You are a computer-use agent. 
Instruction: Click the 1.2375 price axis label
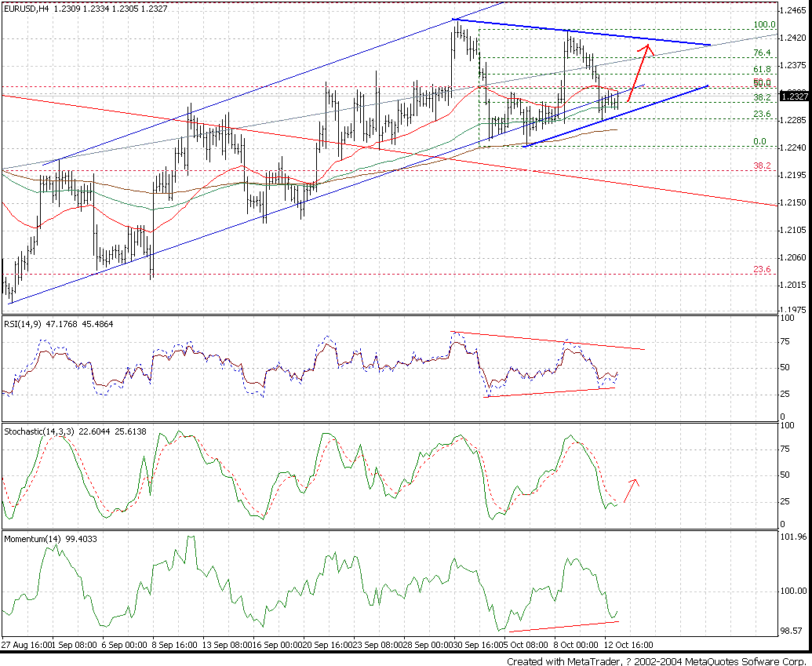point(795,65)
